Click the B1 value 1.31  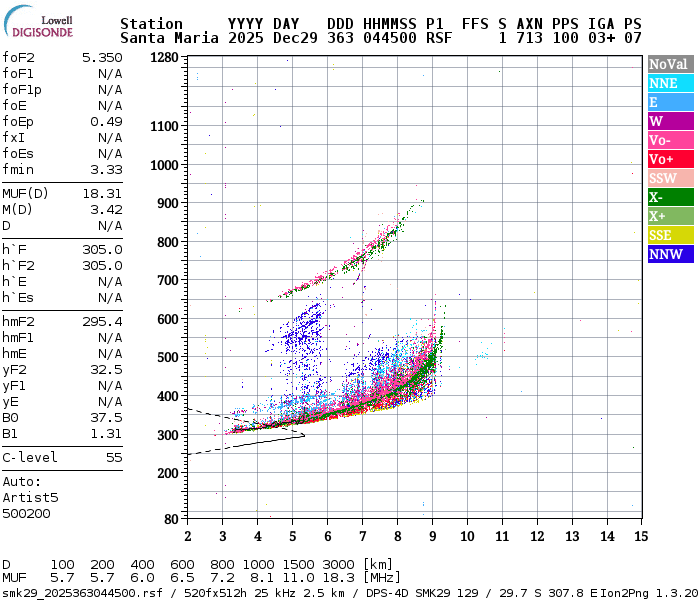click(x=106, y=433)
